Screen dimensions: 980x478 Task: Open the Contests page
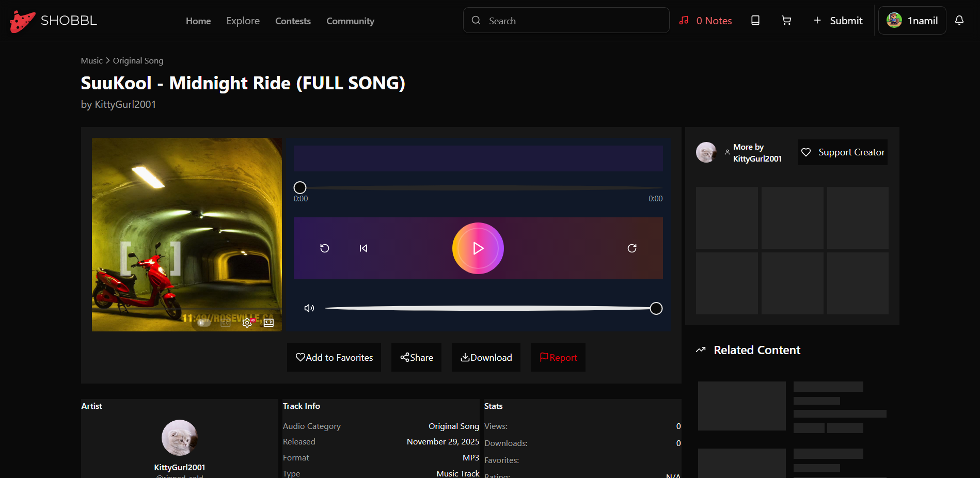tap(293, 21)
